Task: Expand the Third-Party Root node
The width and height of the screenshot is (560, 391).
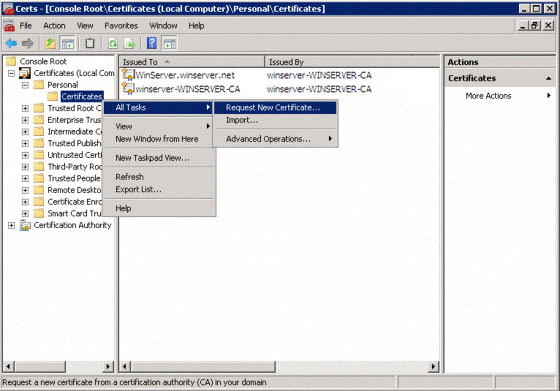Action: 25,167
